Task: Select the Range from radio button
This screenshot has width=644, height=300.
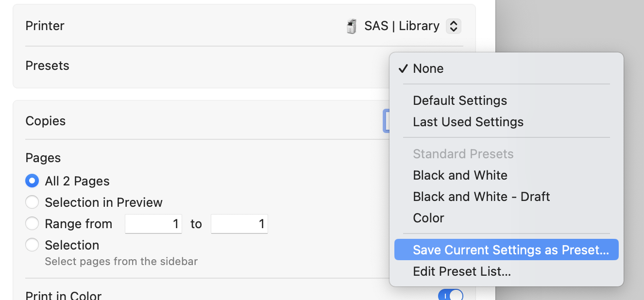Action: tap(32, 224)
